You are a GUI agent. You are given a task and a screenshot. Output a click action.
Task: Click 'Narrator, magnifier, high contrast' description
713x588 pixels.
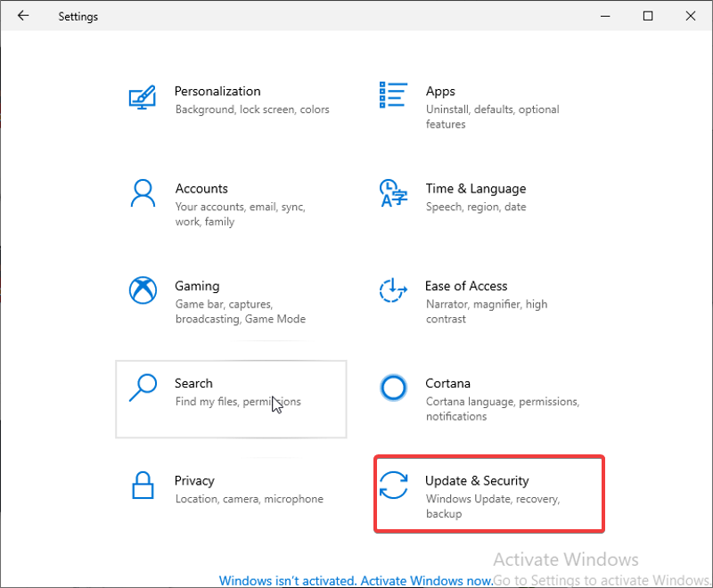[487, 311]
